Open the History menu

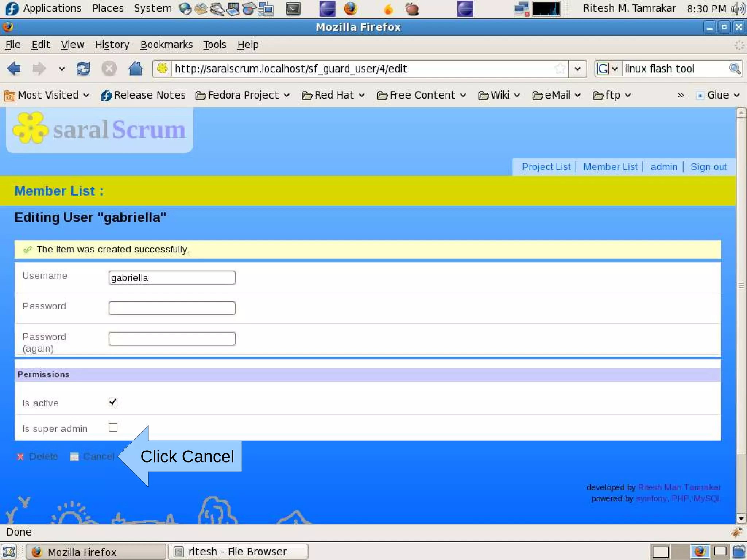[x=112, y=45]
